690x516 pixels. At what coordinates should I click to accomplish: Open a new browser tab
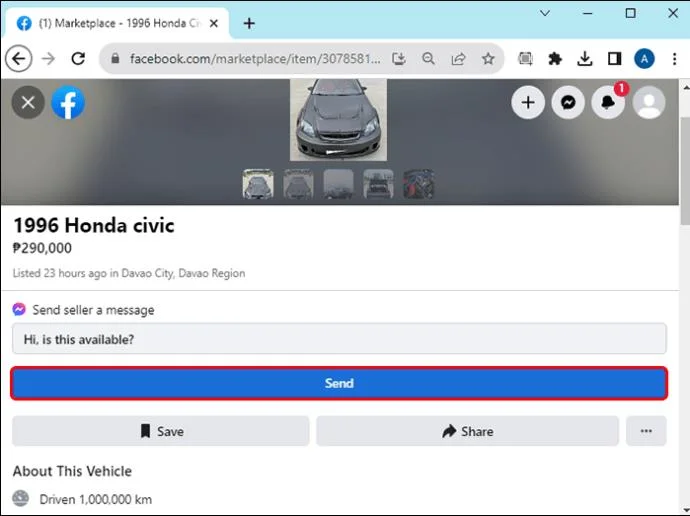coord(249,23)
